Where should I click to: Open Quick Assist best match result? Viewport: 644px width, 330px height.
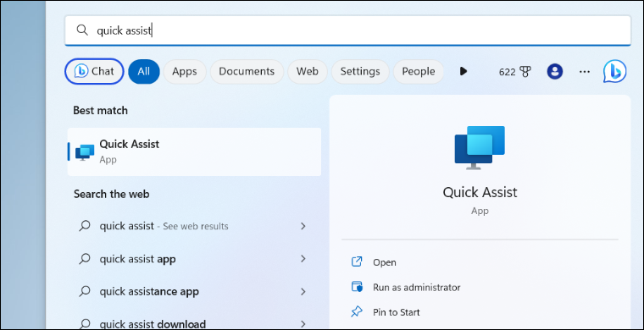point(194,151)
